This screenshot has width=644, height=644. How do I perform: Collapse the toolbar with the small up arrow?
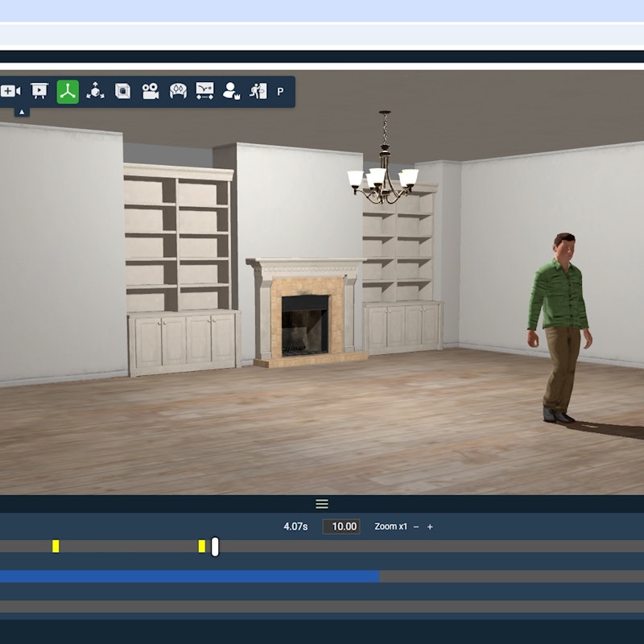tap(22, 112)
